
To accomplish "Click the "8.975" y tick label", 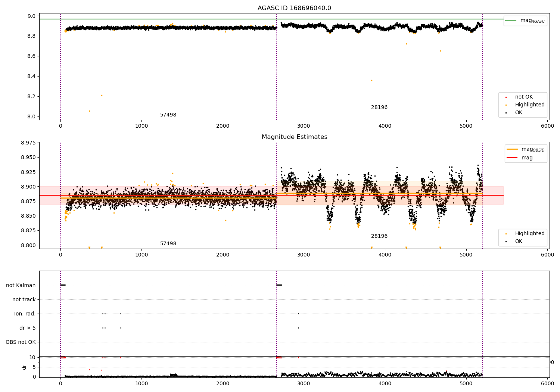I will pos(28,143).
